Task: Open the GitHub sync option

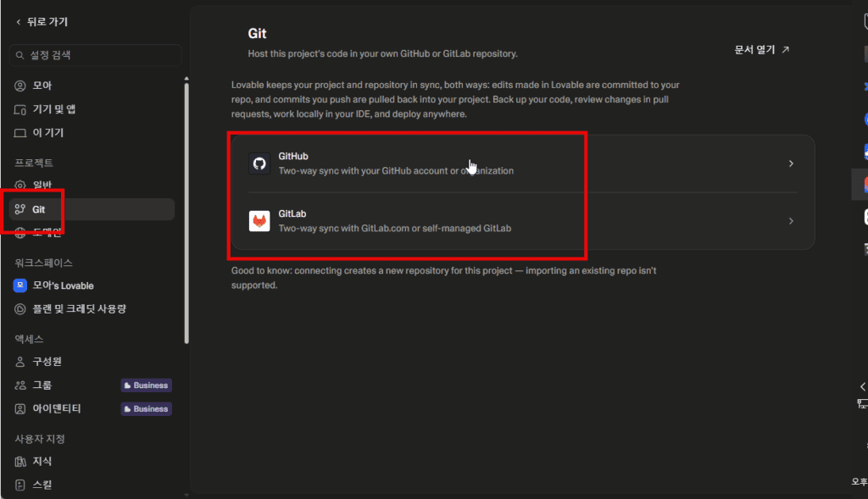Action: (523, 164)
